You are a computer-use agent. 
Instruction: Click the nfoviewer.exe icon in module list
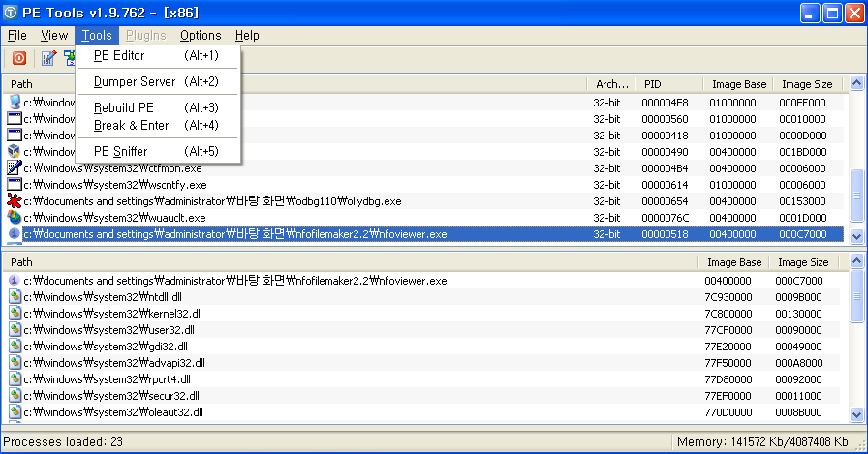tap(15, 281)
